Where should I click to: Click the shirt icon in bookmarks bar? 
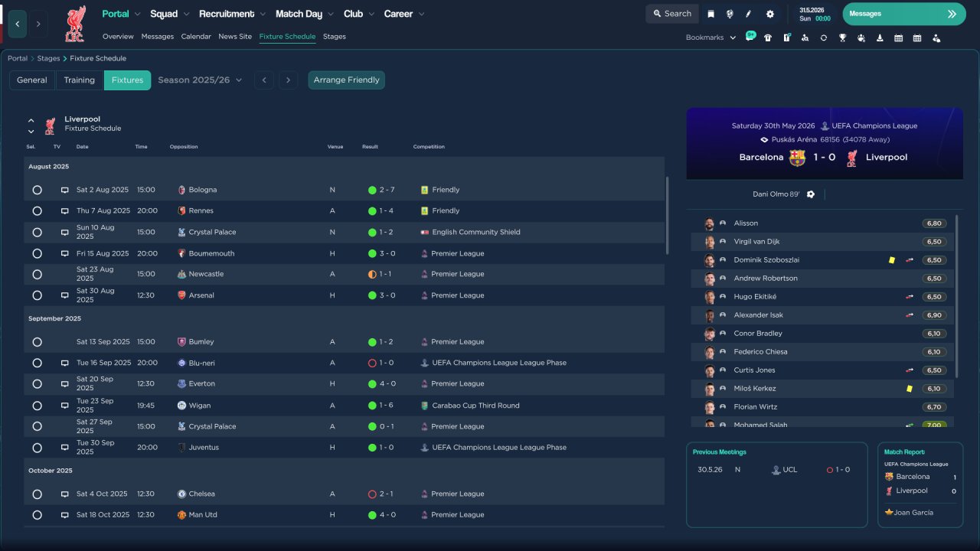point(768,37)
